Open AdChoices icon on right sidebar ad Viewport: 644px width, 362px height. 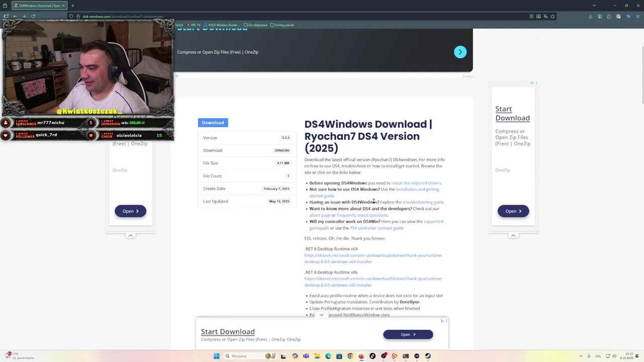click(532, 83)
